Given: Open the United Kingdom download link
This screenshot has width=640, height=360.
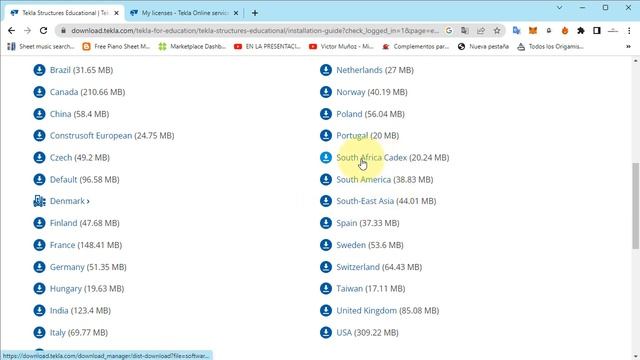Looking at the screenshot, I should click(x=367, y=311).
